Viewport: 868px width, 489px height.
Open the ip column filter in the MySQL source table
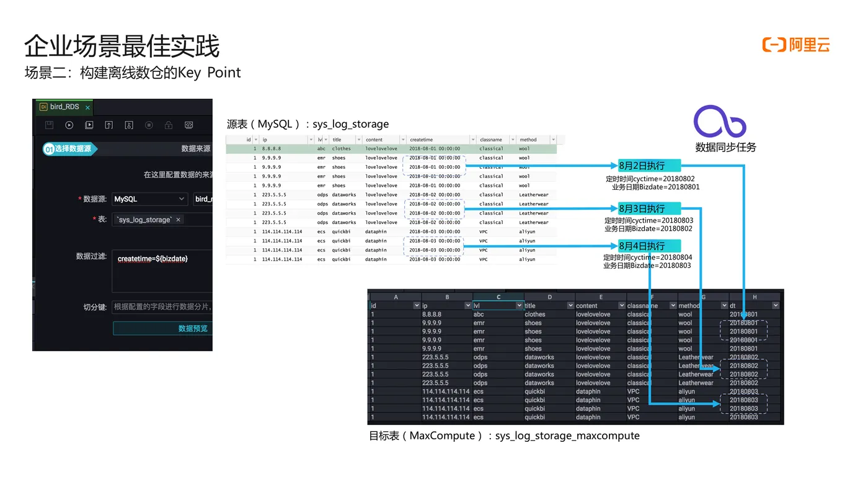tap(311, 140)
